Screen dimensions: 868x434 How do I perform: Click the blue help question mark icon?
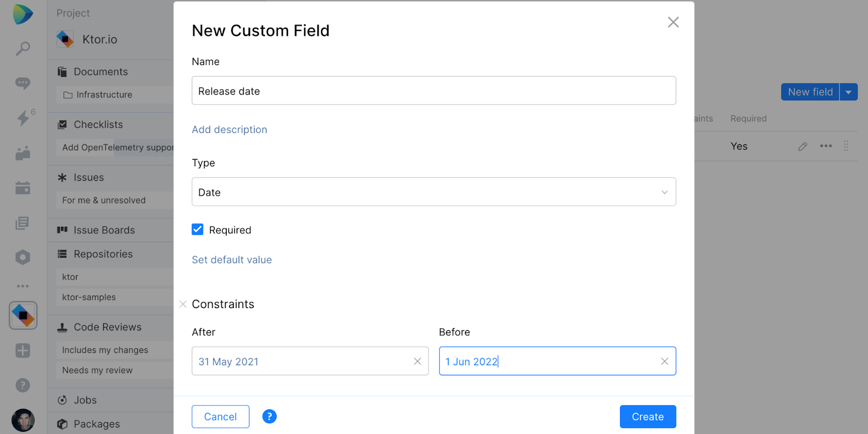(269, 417)
